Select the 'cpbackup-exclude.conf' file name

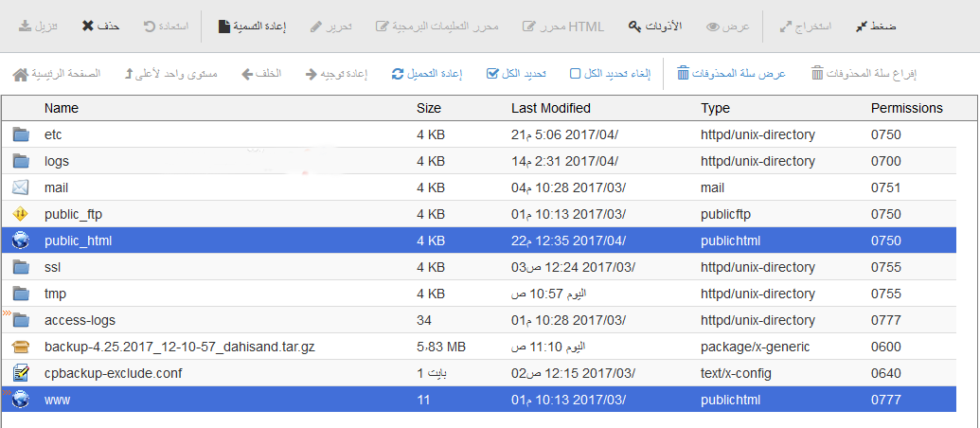113,373
